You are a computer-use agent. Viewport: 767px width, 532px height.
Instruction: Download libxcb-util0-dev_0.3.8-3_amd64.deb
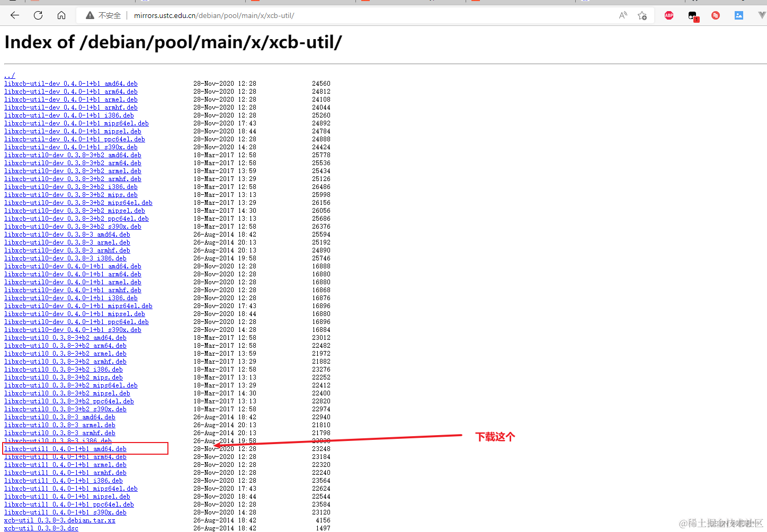[x=67, y=235]
